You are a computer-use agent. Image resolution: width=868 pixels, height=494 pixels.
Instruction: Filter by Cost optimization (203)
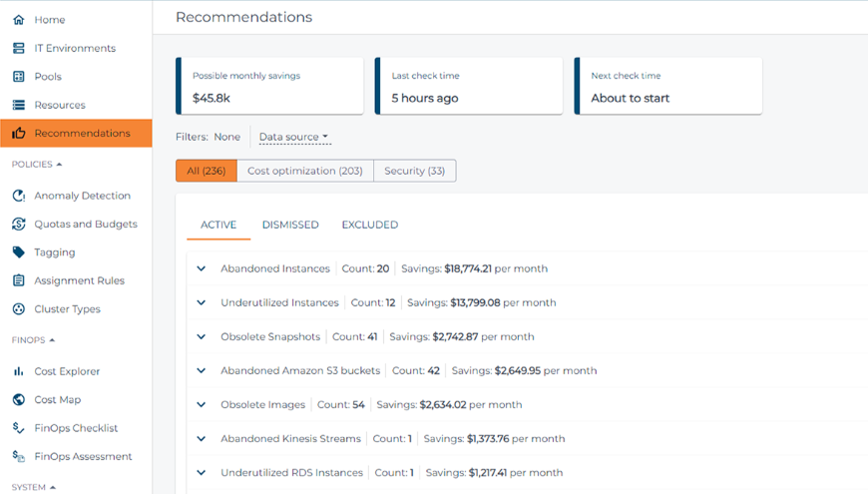(x=304, y=171)
